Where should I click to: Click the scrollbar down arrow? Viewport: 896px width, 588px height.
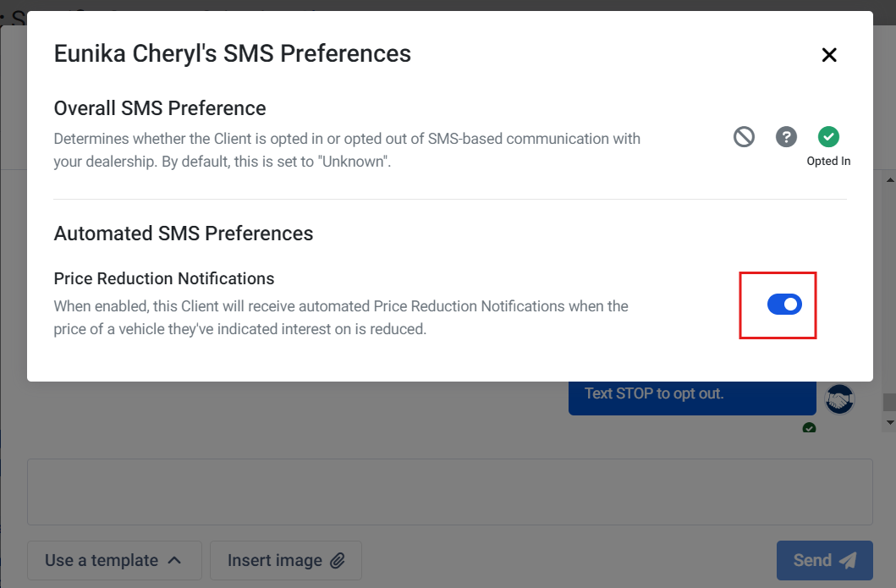point(890,423)
